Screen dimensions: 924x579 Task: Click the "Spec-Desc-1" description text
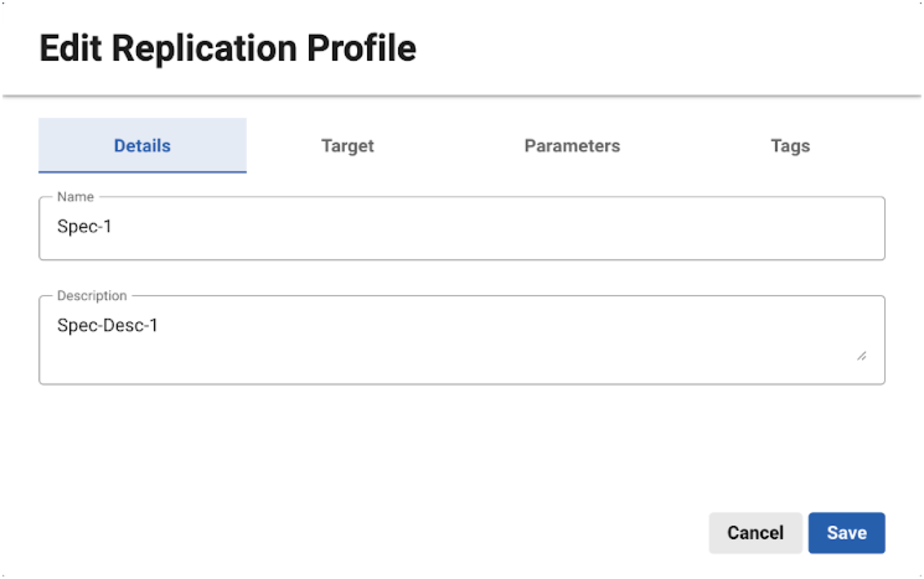[x=107, y=325]
